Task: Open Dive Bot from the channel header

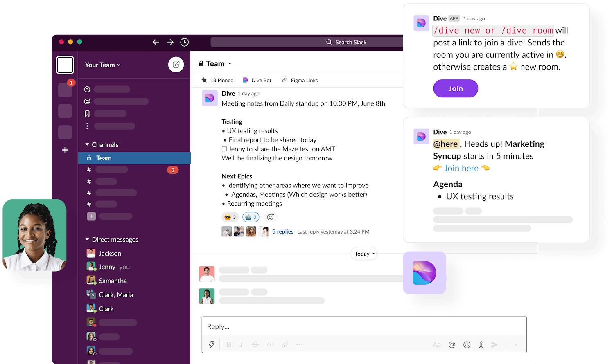Action: [x=257, y=80]
